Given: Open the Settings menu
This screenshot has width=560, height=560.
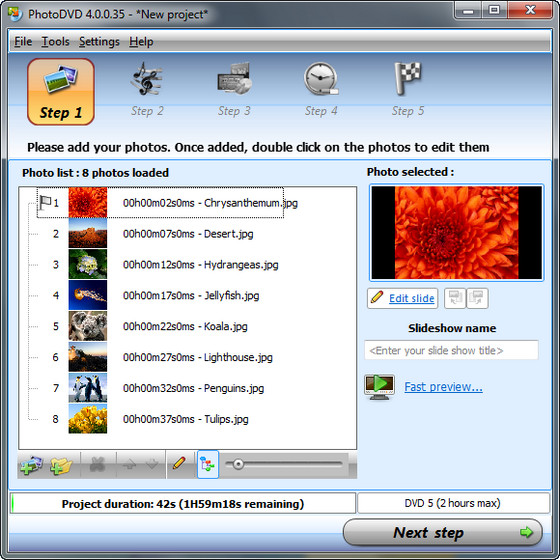Looking at the screenshot, I should (x=99, y=42).
